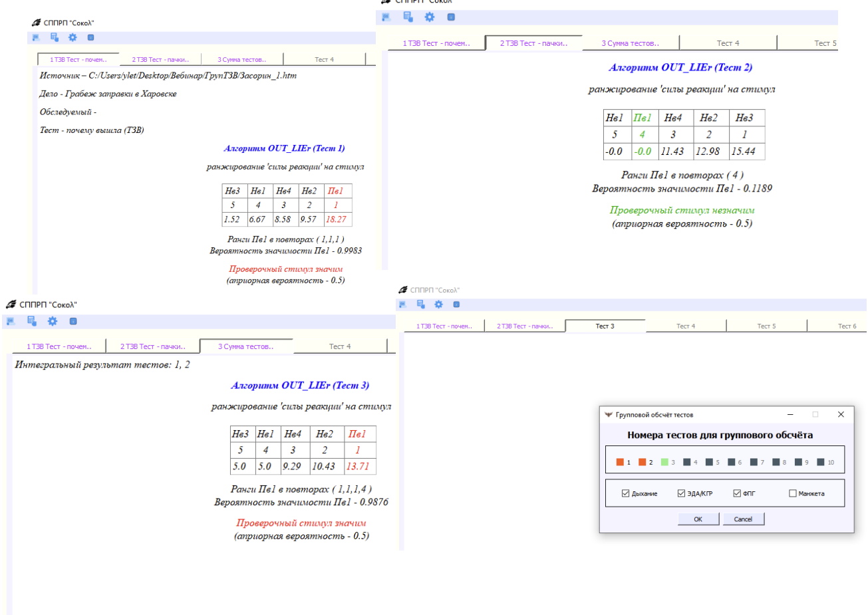The height and width of the screenshot is (615, 868).
Task: Click calculator icon in the Грабеж заправки window toolbar
Action: pos(55,38)
